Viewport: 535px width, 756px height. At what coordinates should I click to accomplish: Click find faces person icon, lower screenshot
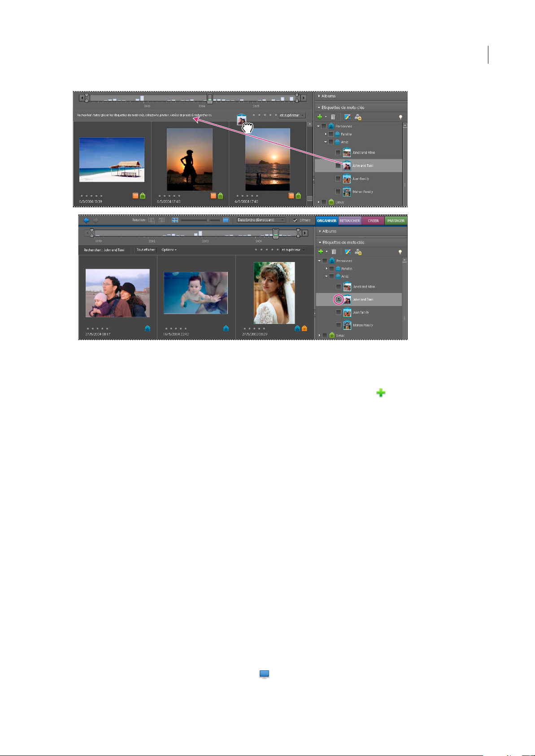point(358,252)
